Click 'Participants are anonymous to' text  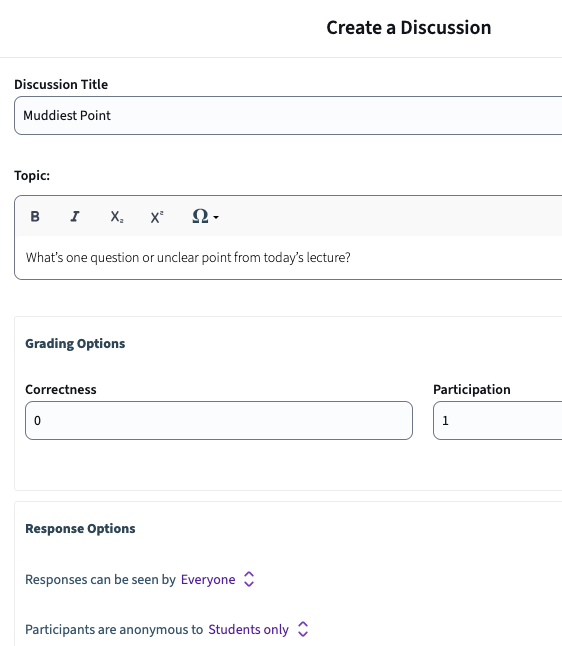tap(114, 630)
